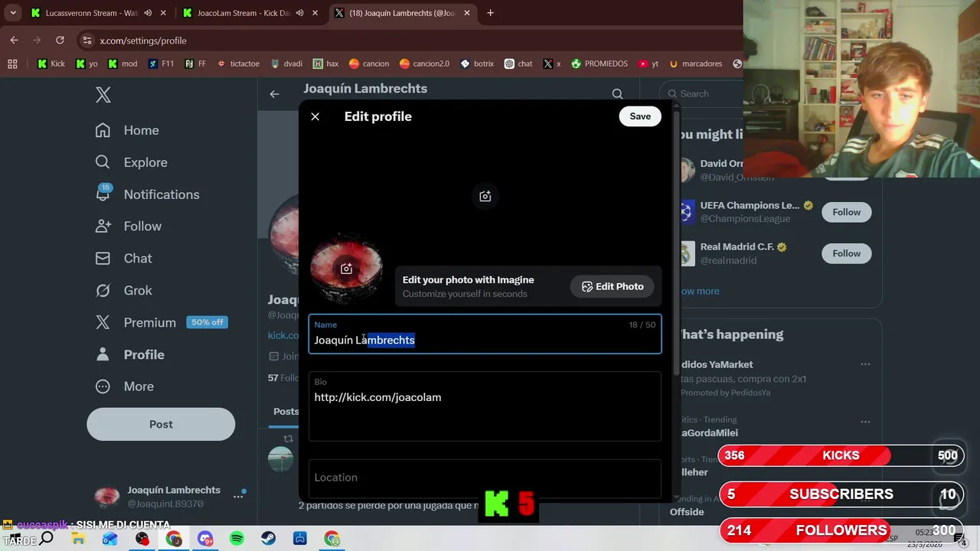Viewport: 980px width, 551px height.
Task: Change profile picture via avatar camera icon
Action: click(346, 269)
